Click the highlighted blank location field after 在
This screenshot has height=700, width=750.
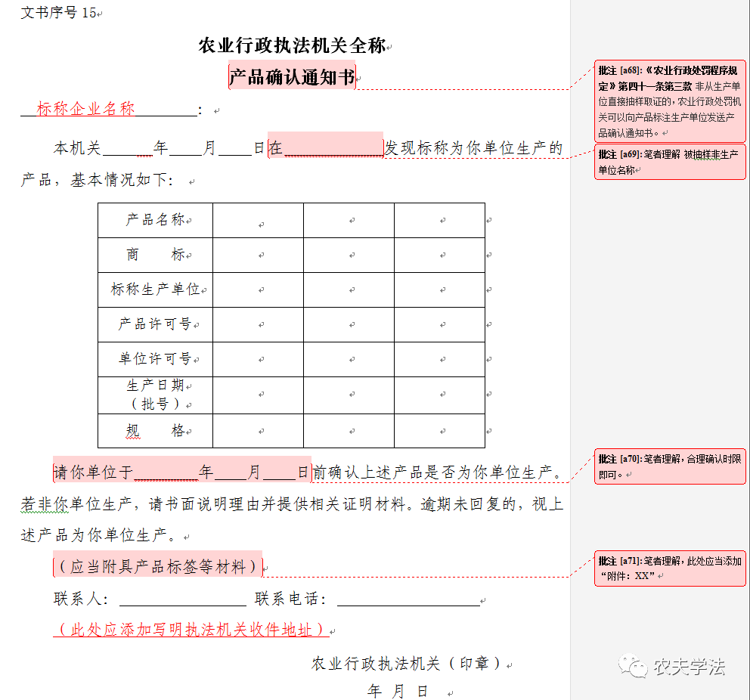(333, 147)
